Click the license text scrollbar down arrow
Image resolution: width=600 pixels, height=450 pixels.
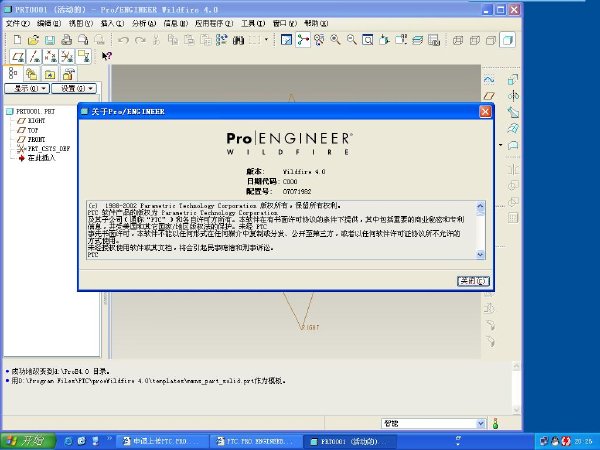point(481,254)
